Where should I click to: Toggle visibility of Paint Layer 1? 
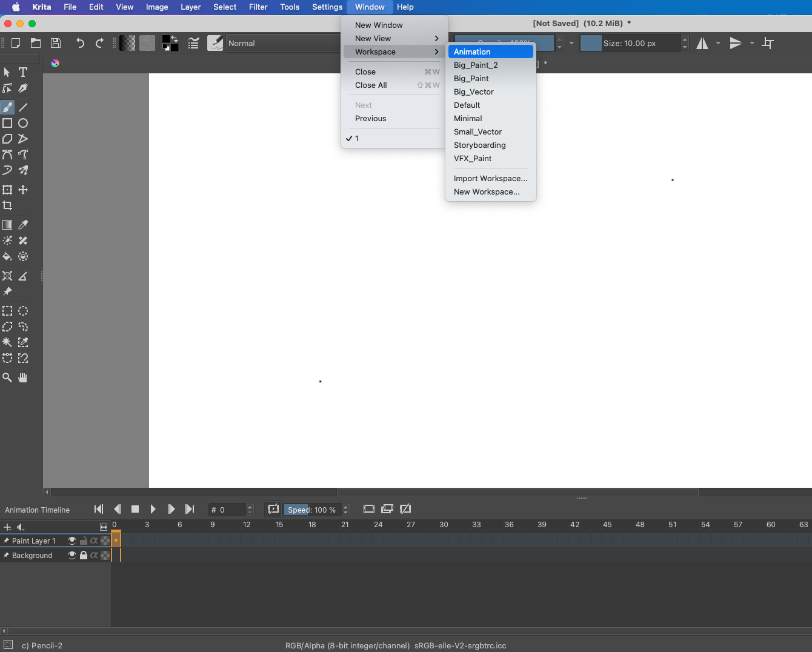[72, 541]
